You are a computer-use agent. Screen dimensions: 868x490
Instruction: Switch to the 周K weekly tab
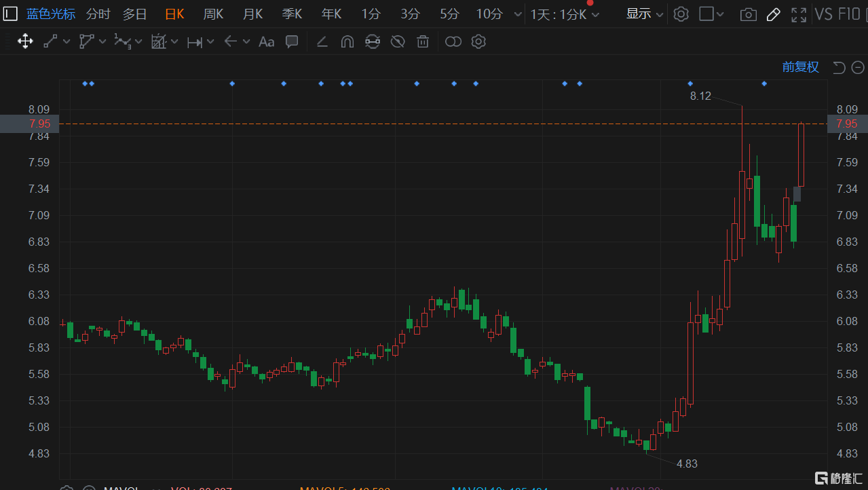coord(213,14)
